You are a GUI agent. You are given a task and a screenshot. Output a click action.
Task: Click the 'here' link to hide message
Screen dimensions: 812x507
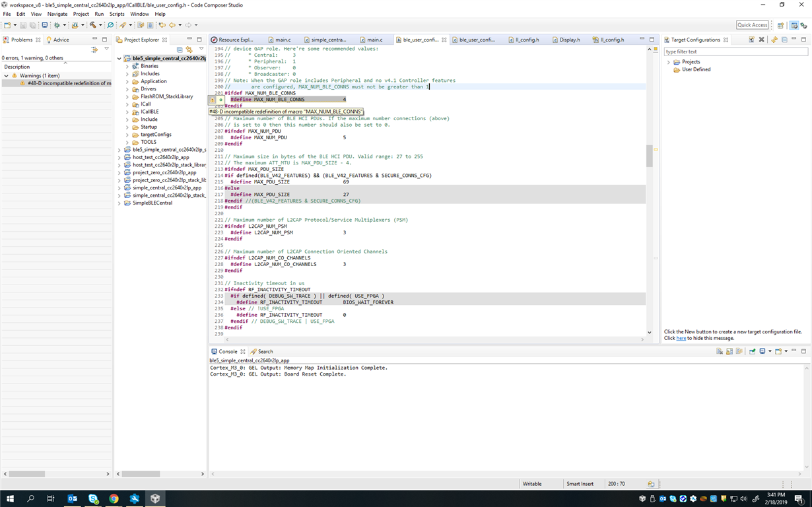(x=681, y=338)
